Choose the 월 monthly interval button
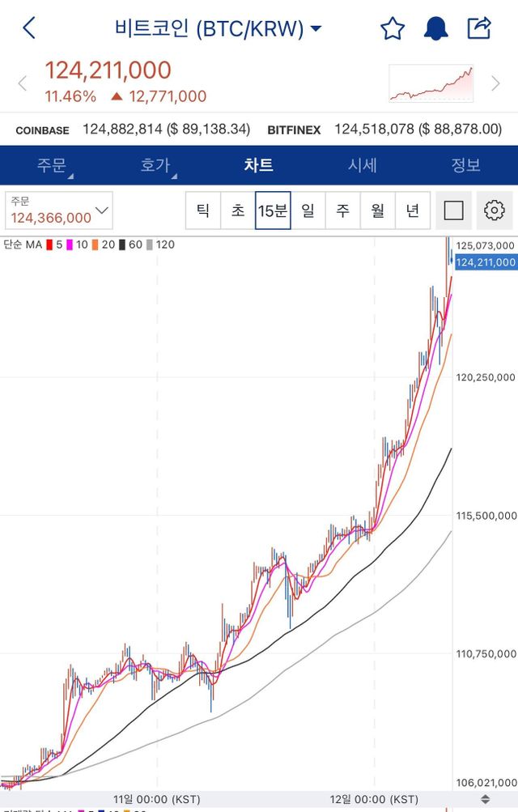Image resolution: width=518 pixels, height=812 pixels. 378,210
